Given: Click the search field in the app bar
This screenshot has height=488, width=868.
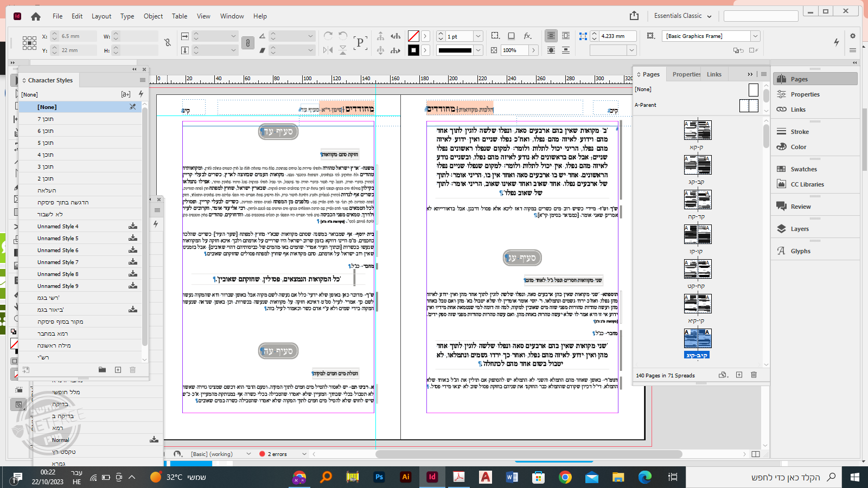Looking at the screenshot, I should pos(761,16).
